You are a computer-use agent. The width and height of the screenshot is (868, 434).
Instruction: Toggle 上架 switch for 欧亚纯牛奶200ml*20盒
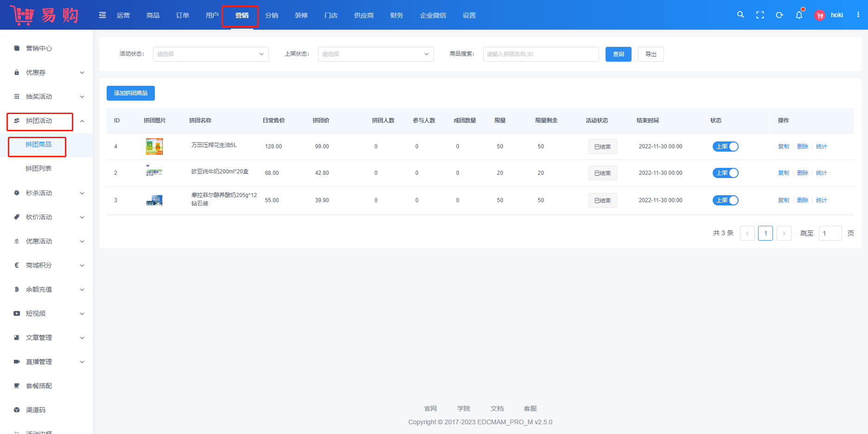725,173
